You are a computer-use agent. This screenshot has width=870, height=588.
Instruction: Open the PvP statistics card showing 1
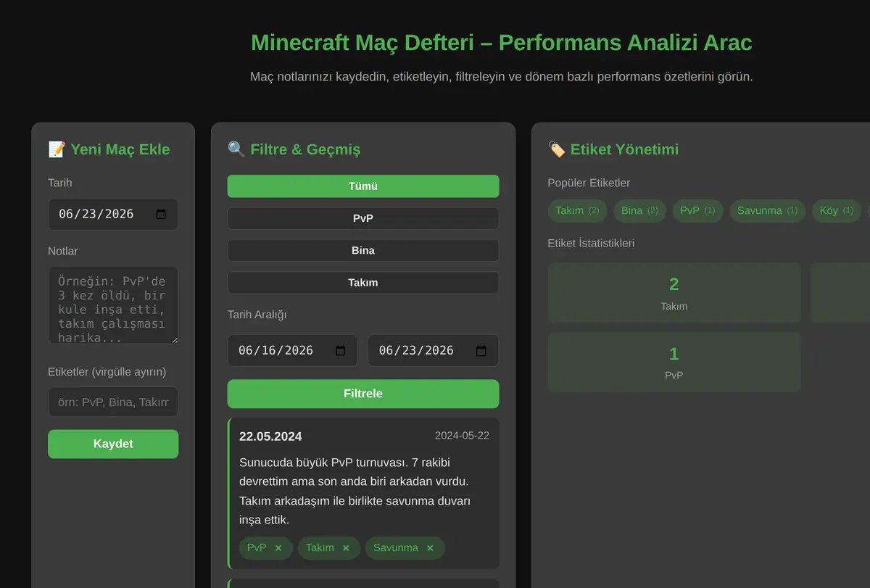click(674, 363)
